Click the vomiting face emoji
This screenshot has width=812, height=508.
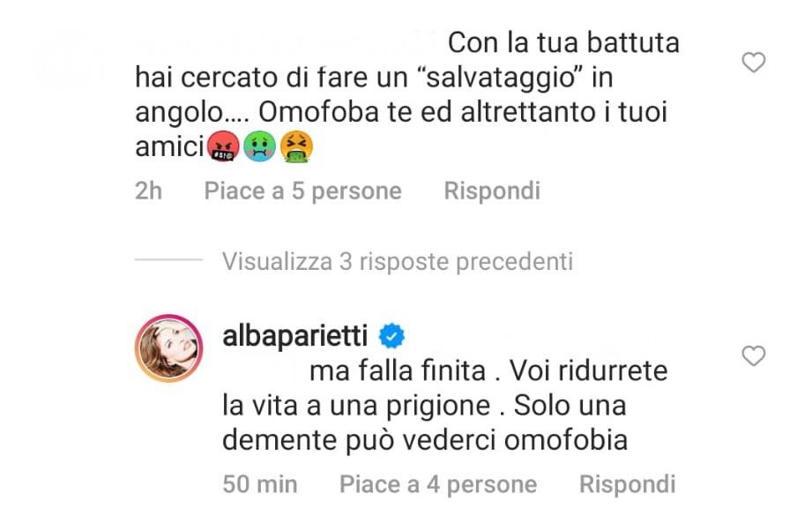tap(296, 146)
